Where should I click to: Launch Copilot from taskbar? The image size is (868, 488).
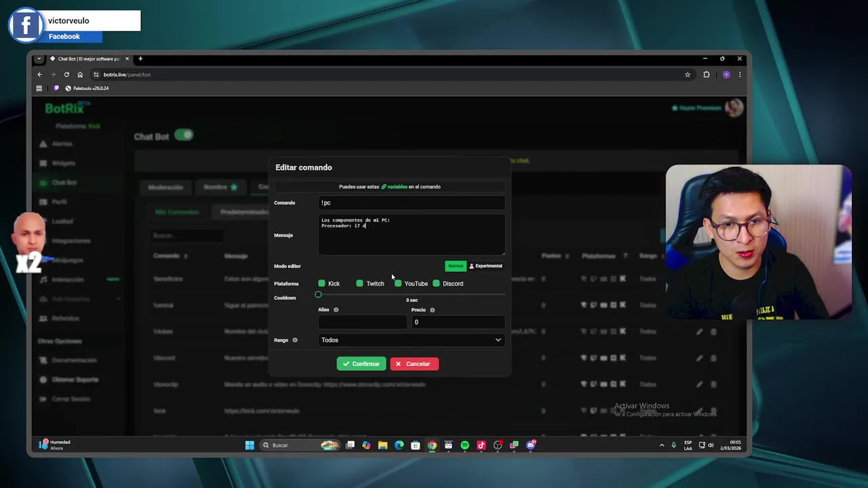366,445
